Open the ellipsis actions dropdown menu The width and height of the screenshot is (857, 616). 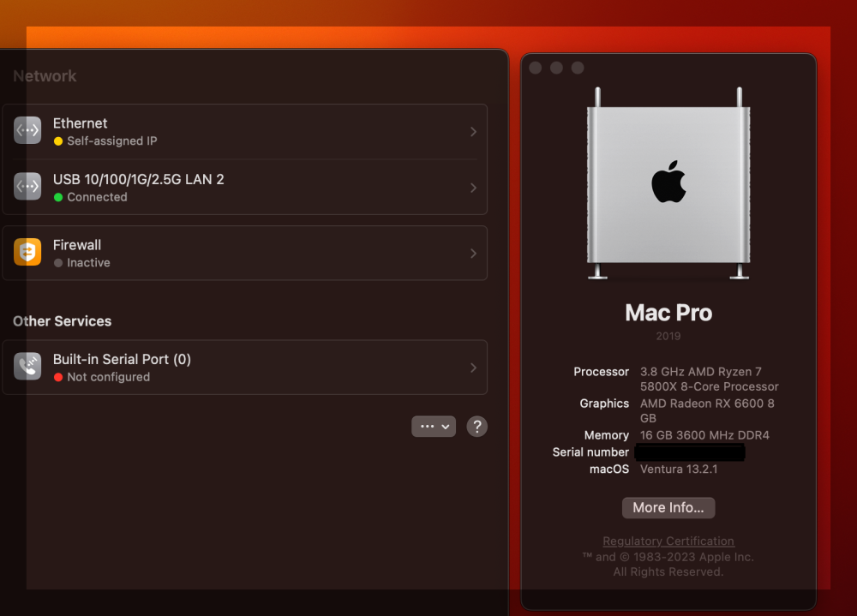[x=434, y=427]
